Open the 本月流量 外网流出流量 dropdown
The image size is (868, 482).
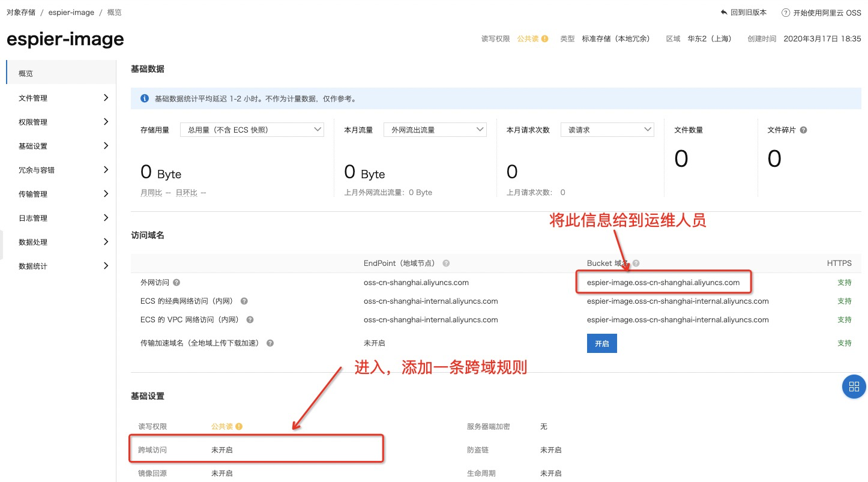point(435,130)
